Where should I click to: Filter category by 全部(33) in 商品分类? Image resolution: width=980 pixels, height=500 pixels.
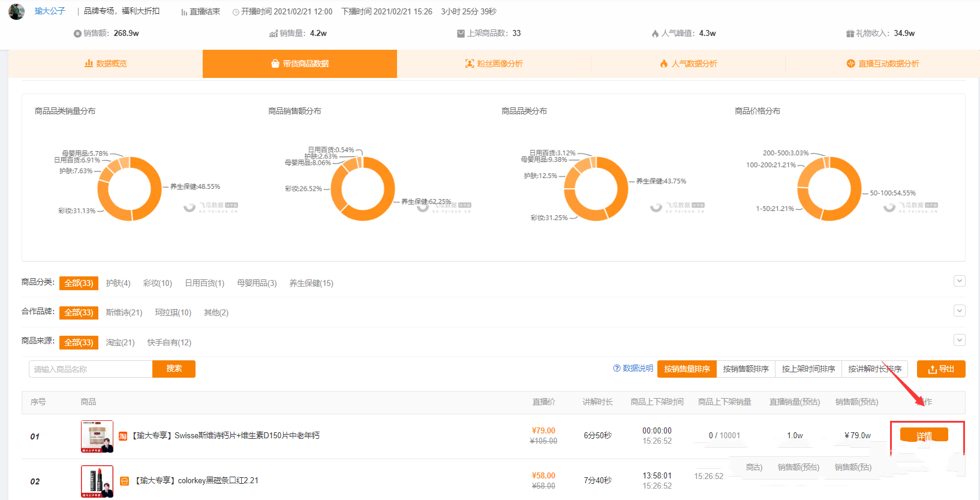point(79,283)
